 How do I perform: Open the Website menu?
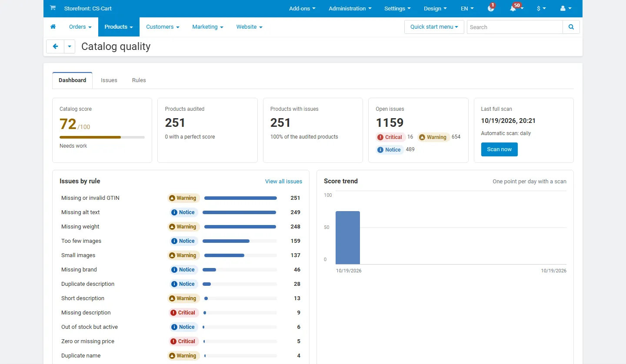click(249, 27)
